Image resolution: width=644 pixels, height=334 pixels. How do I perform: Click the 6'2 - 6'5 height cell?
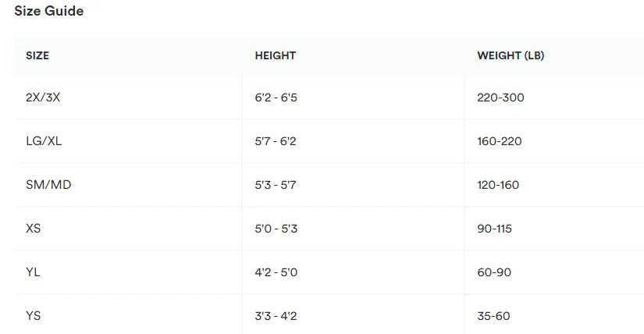coord(276,98)
